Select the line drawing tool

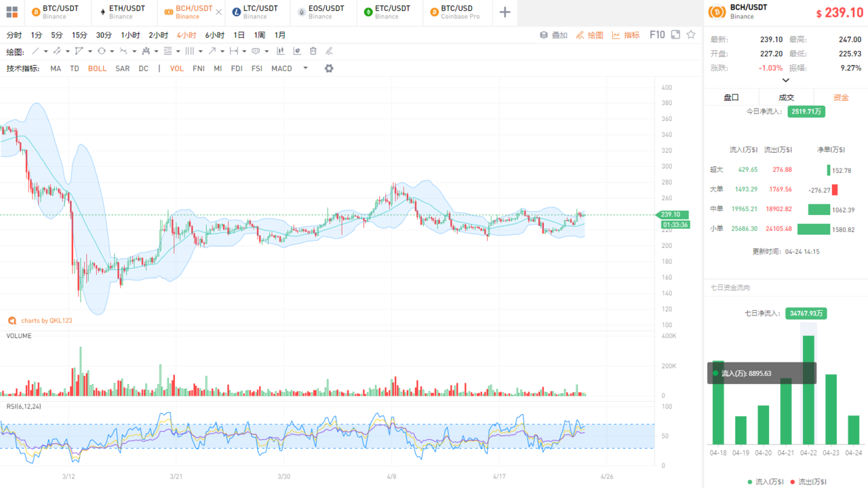tap(35, 51)
